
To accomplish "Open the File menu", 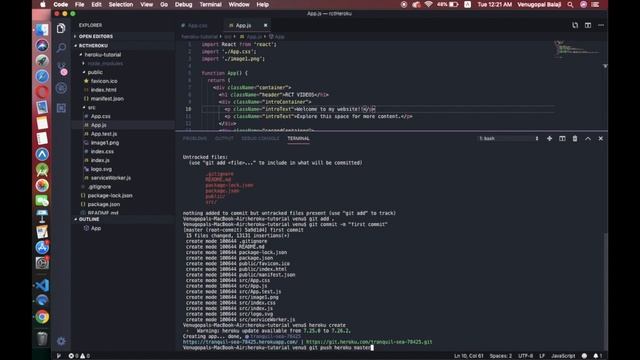I will (x=79, y=4).
